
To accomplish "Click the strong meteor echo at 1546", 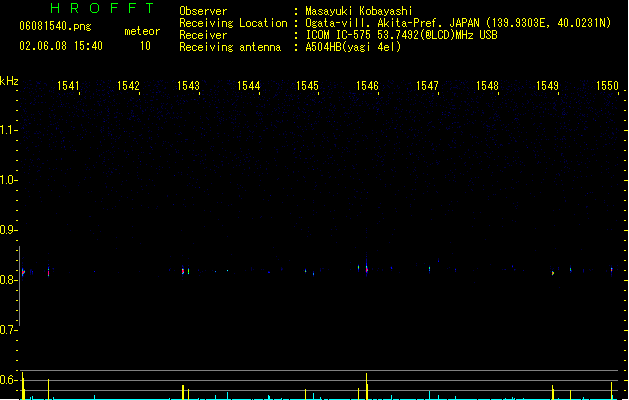I will pos(367,269).
